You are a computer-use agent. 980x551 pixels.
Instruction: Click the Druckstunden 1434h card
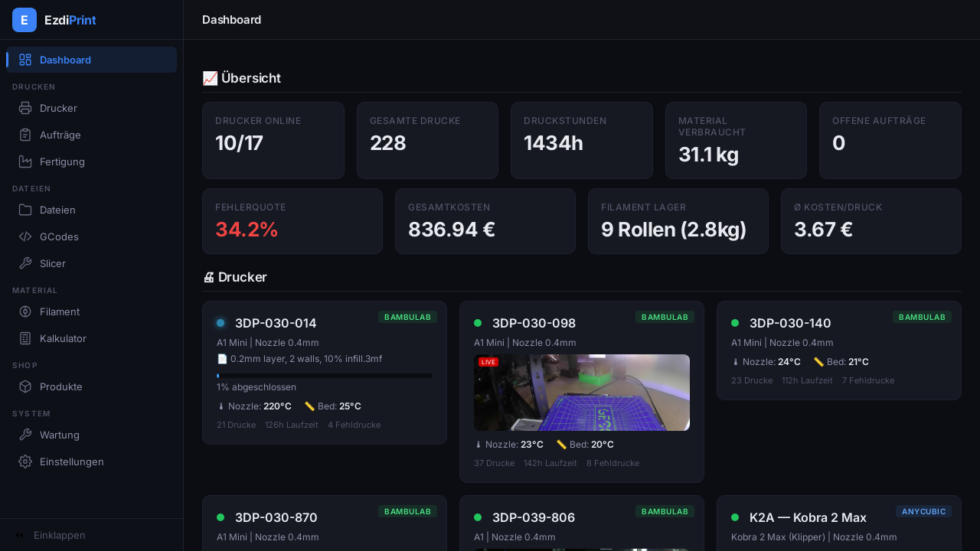[x=582, y=141]
